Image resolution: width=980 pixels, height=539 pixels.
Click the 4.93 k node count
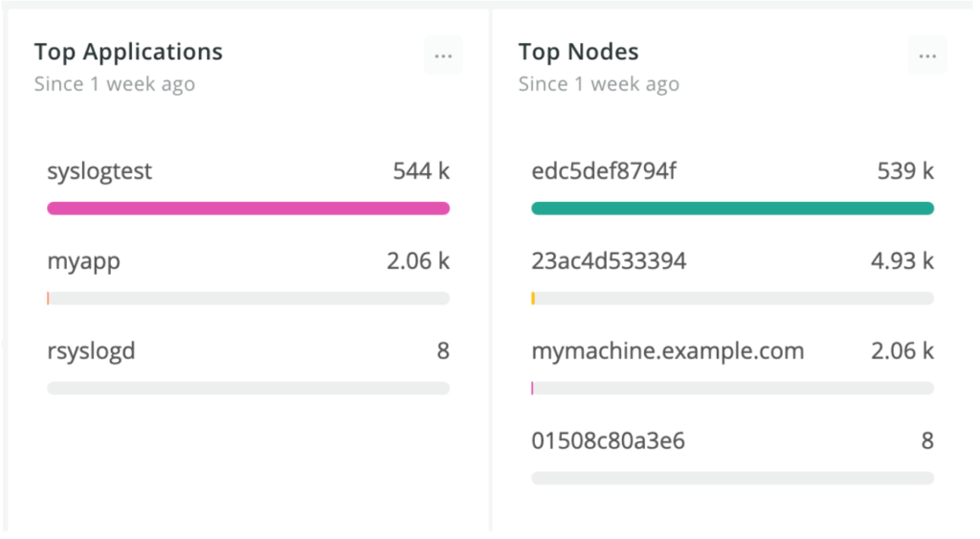pos(902,260)
